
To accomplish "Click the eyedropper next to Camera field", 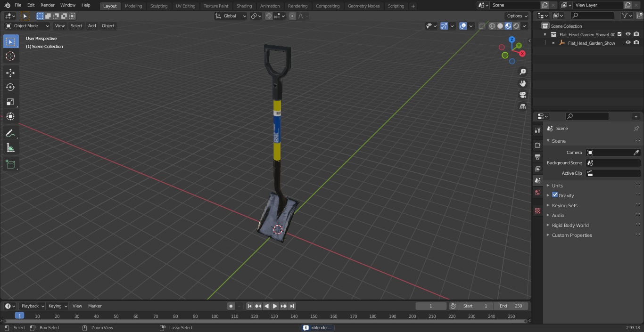I will tap(636, 153).
